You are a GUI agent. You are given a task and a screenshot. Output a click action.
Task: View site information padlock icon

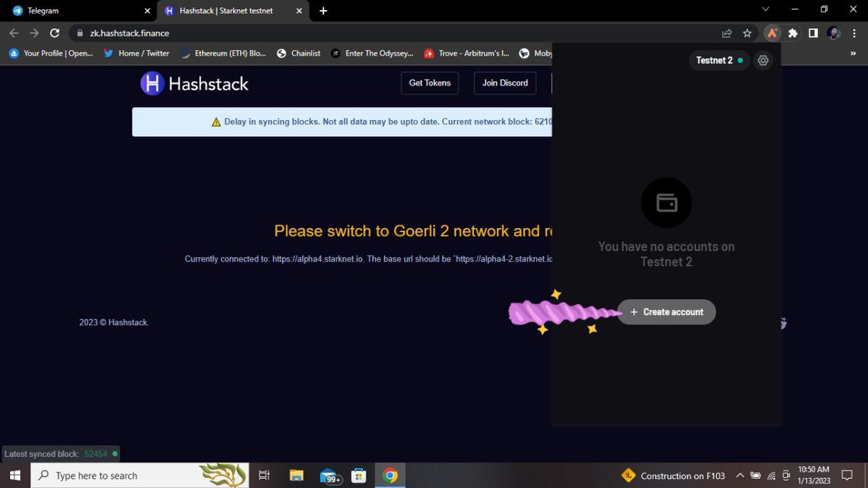coord(80,33)
